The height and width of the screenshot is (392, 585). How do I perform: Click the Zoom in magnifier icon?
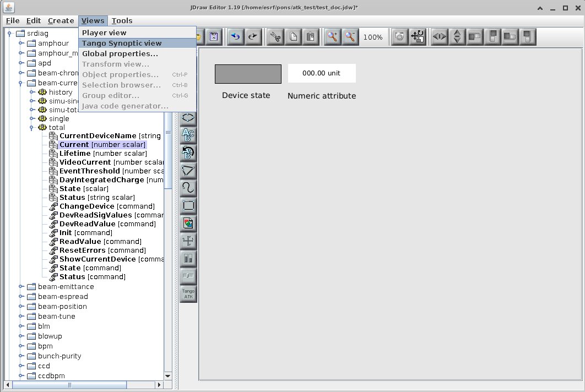[332, 36]
